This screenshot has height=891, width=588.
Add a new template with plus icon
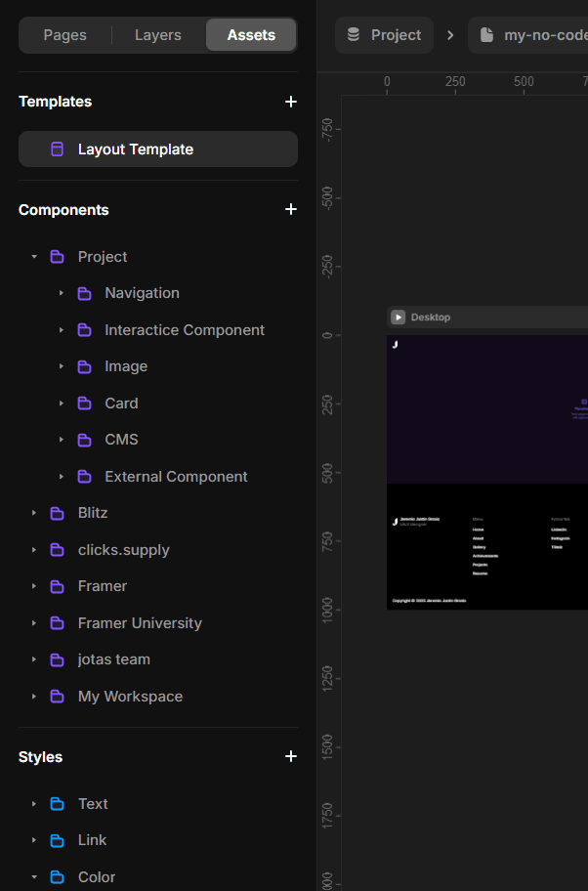click(x=291, y=102)
